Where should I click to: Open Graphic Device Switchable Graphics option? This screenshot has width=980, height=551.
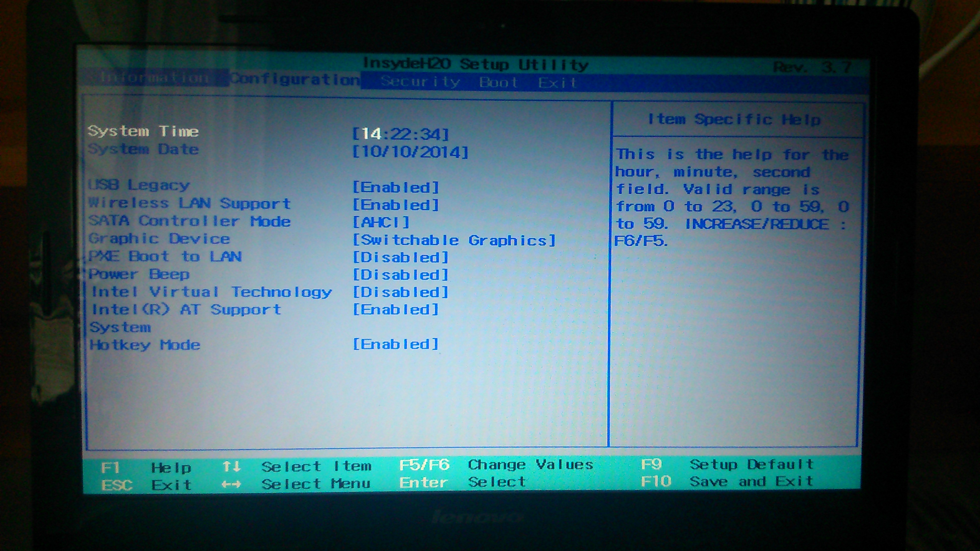pos(454,240)
